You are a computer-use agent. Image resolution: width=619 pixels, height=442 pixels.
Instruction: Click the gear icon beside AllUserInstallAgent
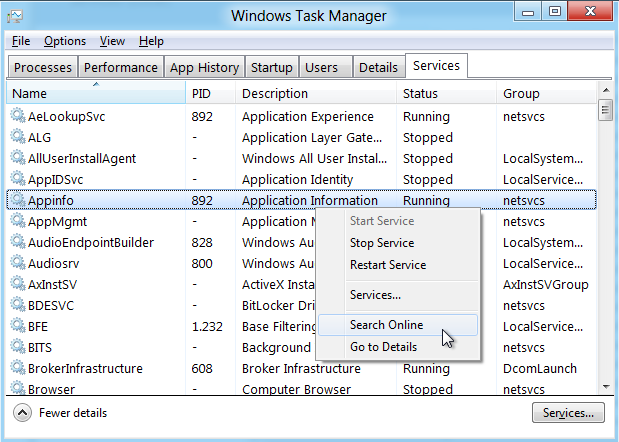(18, 157)
